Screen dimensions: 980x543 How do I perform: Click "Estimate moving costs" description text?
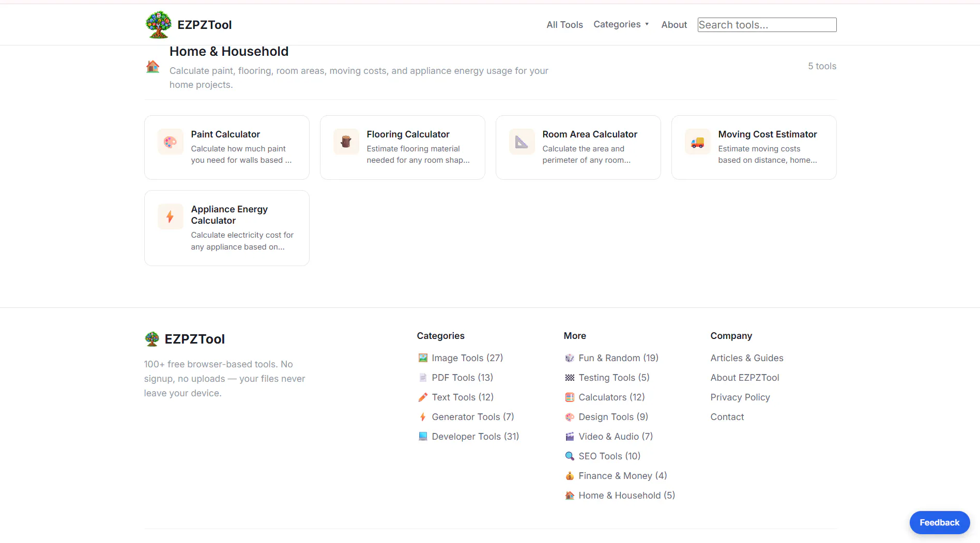[759, 149]
